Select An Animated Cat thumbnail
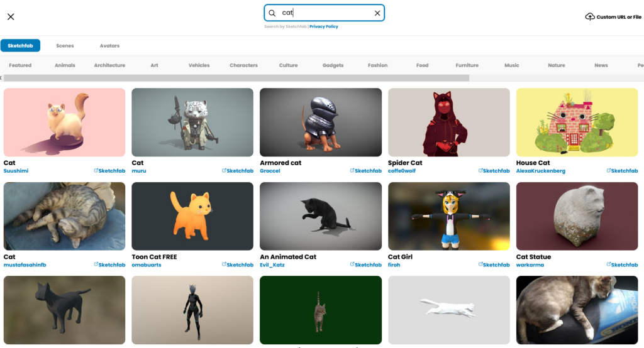644x348 pixels. [321, 216]
